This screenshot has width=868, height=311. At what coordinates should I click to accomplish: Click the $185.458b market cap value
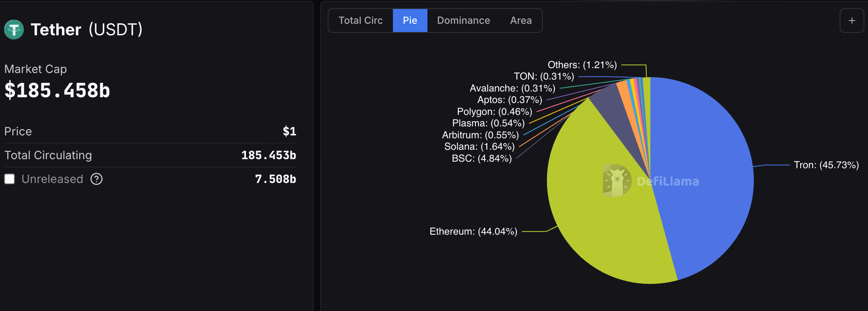(x=57, y=90)
